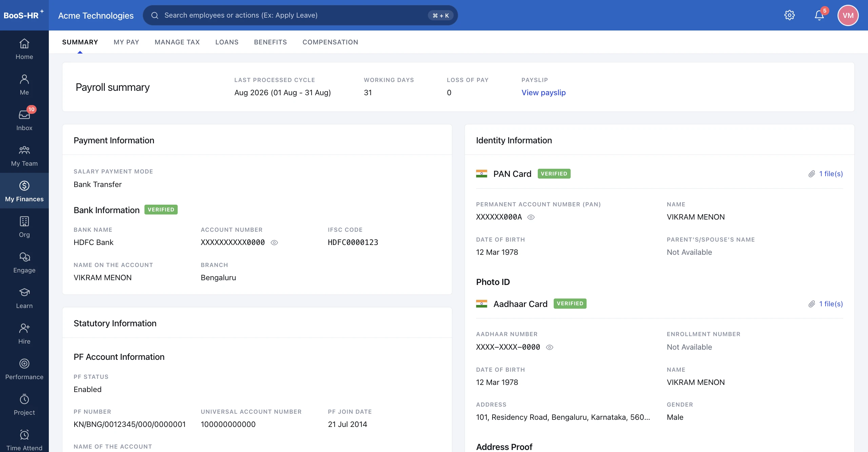Open Hire sidebar section
Screen dimensions: 868x452
tap(24, 334)
